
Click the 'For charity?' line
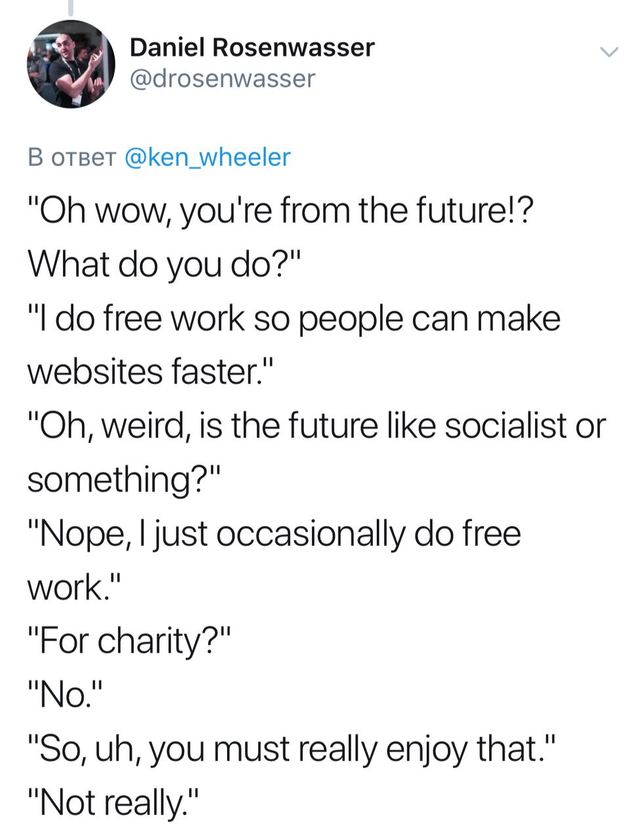click(130, 641)
